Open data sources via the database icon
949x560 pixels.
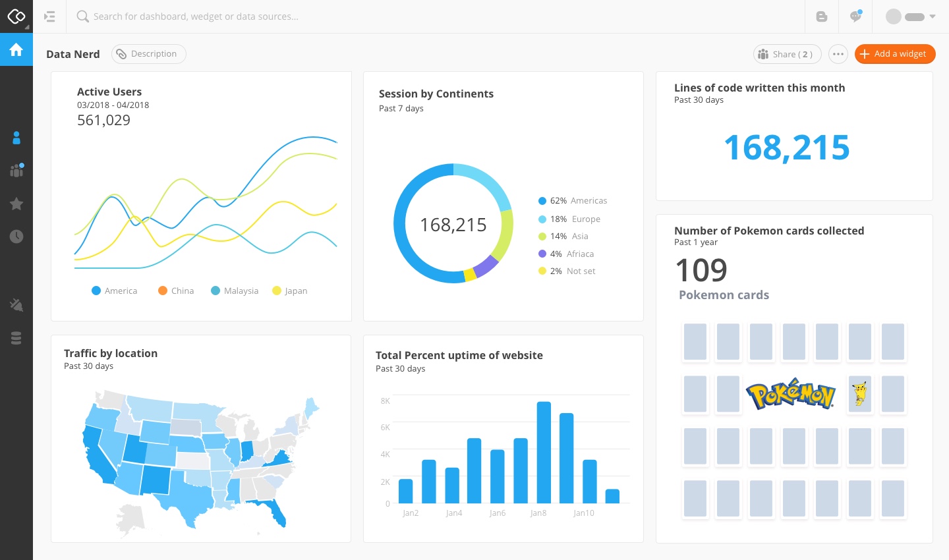(16, 338)
